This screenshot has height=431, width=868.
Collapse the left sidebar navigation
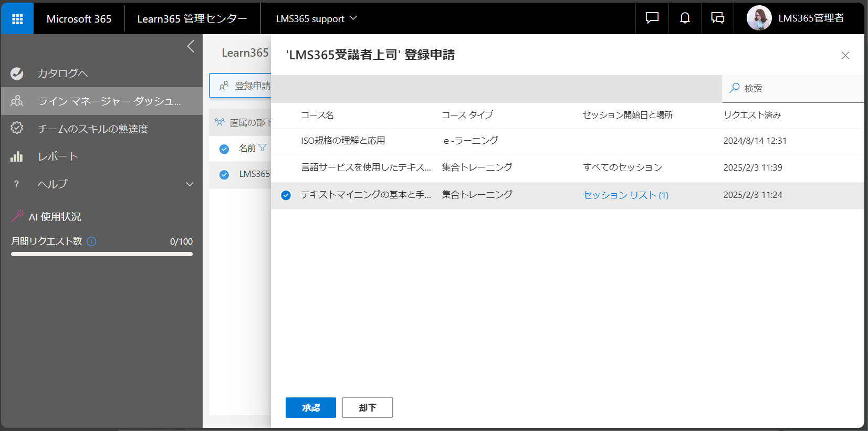tap(191, 47)
